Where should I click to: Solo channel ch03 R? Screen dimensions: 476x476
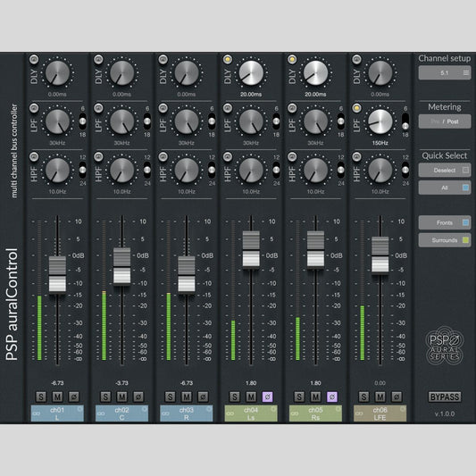[x=170, y=397]
